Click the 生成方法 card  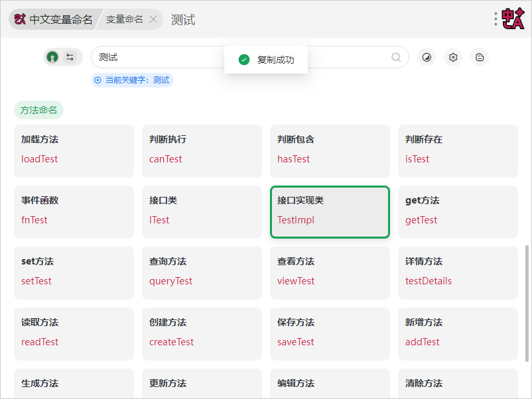click(74, 383)
